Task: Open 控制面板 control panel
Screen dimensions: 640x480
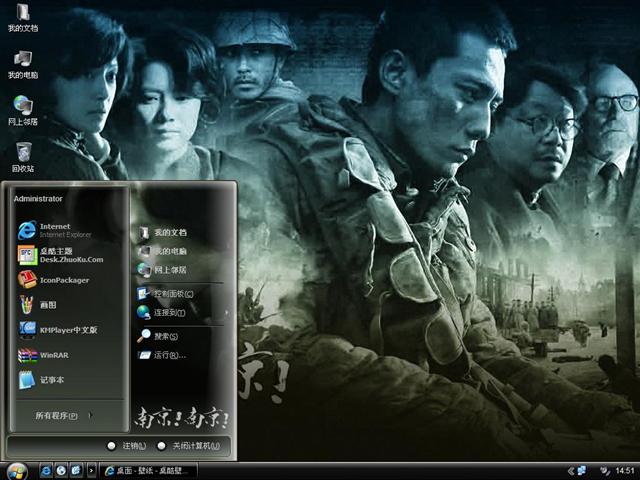Action: (165, 293)
